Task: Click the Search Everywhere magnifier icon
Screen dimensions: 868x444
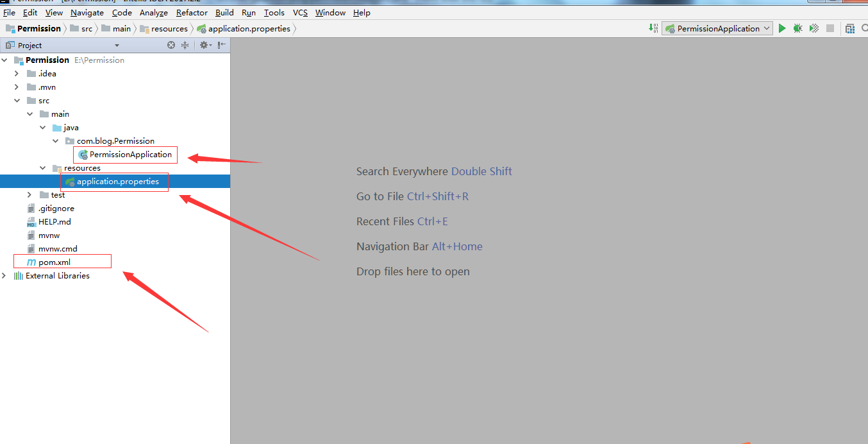Action: point(864,28)
